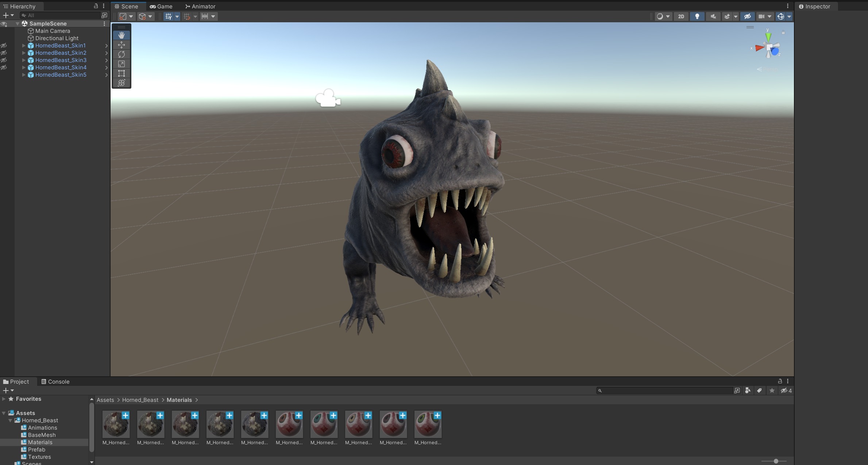Open effects options dropdown arrow
The height and width of the screenshot is (465, 868).
click(x=736, y=16)
